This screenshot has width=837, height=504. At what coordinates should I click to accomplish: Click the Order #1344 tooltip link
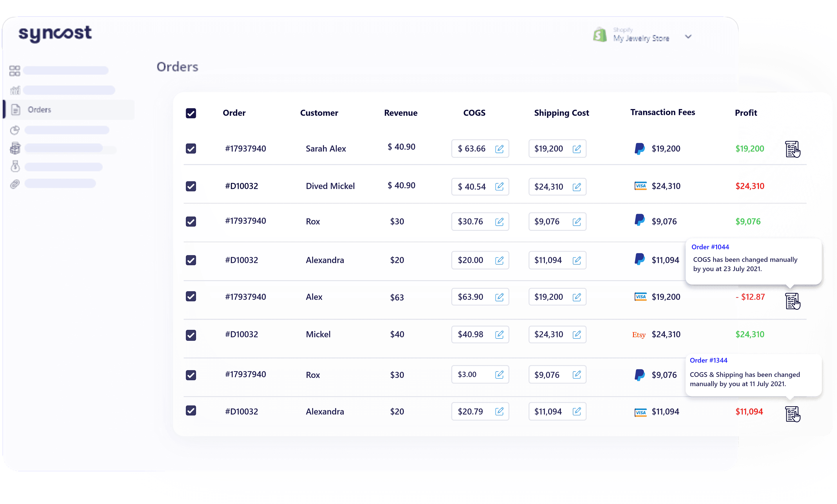[708, 360]
